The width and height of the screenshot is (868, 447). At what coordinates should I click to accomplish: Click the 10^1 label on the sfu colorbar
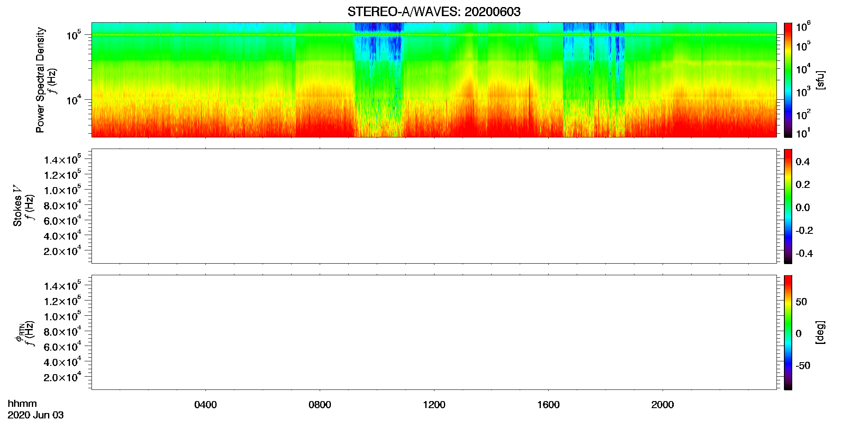pos(803,133)
